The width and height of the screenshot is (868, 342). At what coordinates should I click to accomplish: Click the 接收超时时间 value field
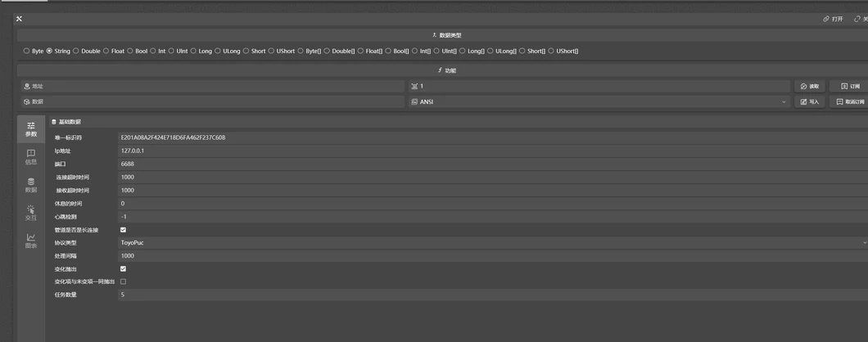click(493, 190)
